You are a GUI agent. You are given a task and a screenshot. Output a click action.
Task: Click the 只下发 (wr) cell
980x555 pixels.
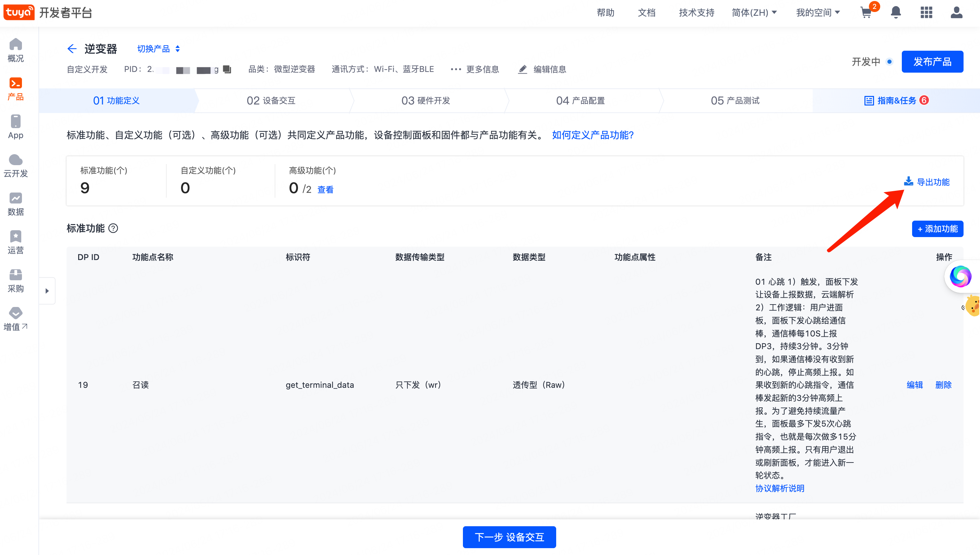point(418,385)
